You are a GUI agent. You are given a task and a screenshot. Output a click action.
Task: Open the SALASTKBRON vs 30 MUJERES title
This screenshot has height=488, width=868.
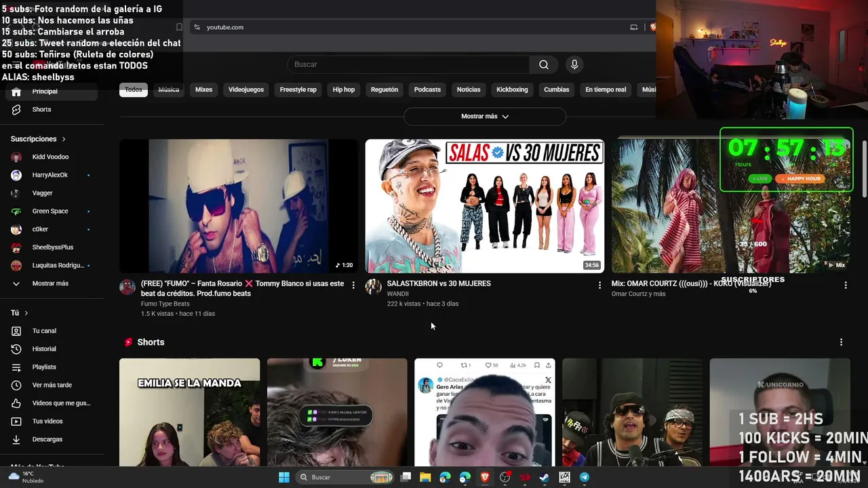[439, 283]
